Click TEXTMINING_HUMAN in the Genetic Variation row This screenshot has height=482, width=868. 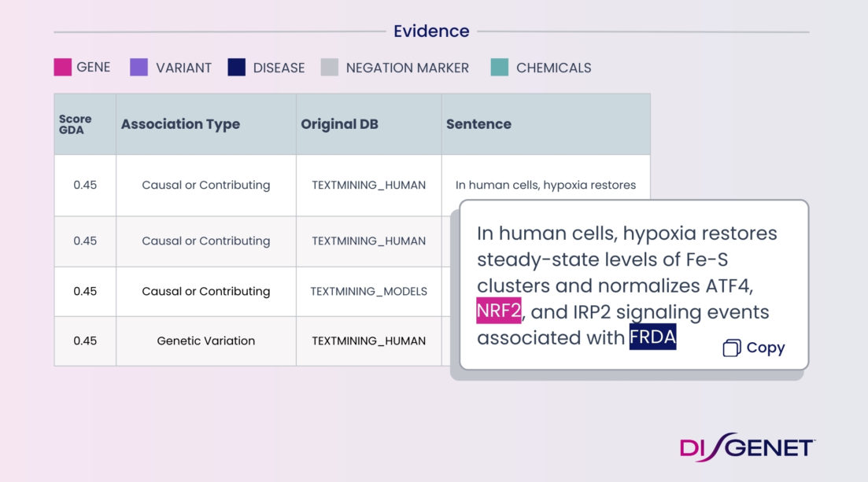click(368, 340)
